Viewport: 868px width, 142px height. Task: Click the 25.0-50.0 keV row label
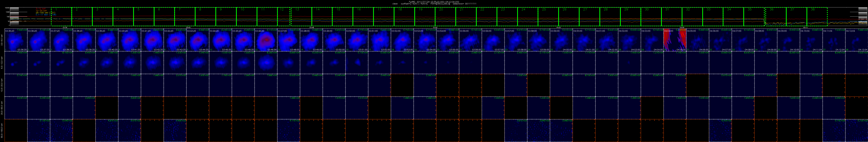tap(2, 108)
